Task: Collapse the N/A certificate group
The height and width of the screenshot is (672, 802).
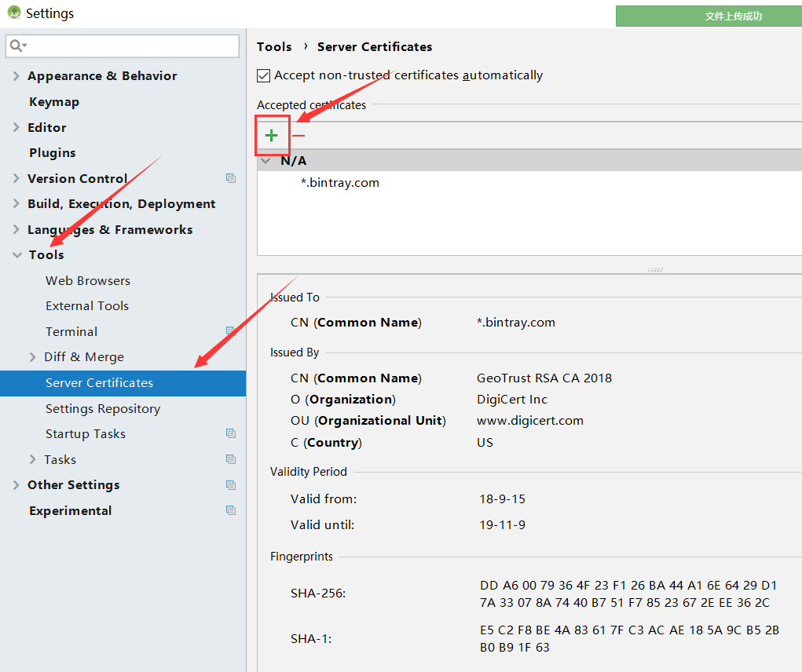Action: [266, 160]
